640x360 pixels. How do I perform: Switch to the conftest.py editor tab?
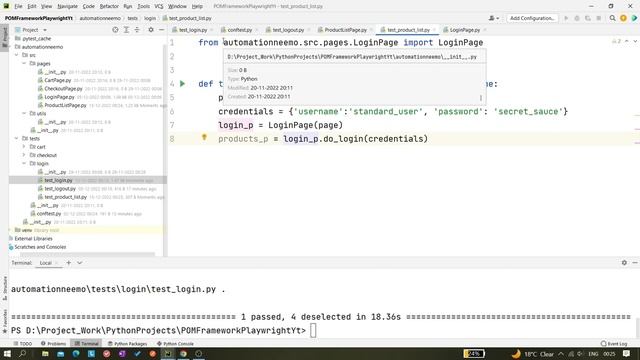tap(240, 30)
